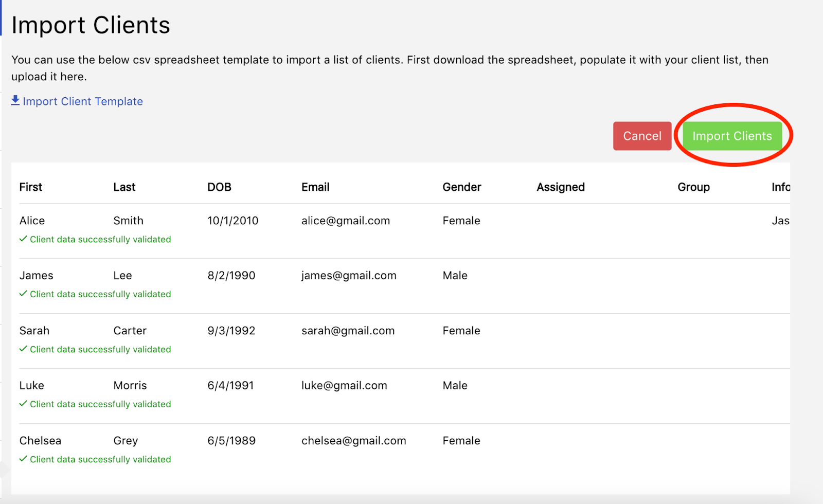
Task: Click the validated message under Chelsea Grey
Action: tap(100, 459)
